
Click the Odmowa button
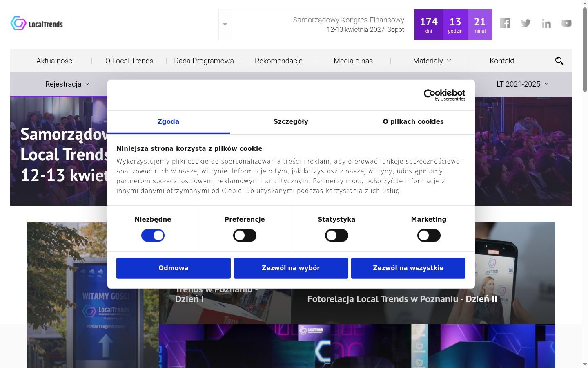click(174, 268)
